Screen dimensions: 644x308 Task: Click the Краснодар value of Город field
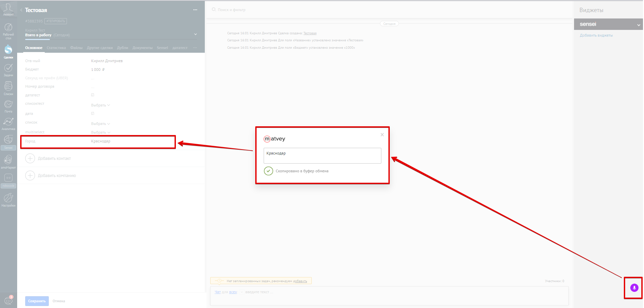[101, 141]
